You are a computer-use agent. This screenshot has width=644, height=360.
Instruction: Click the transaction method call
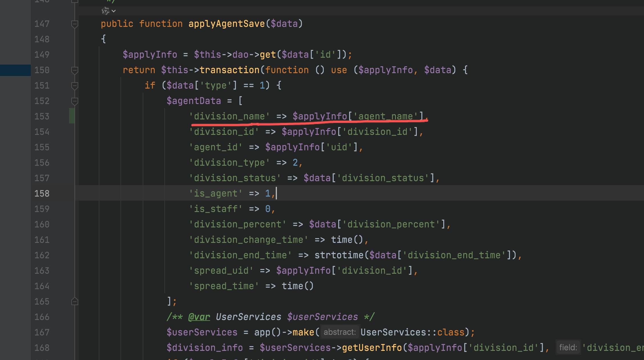229,70
